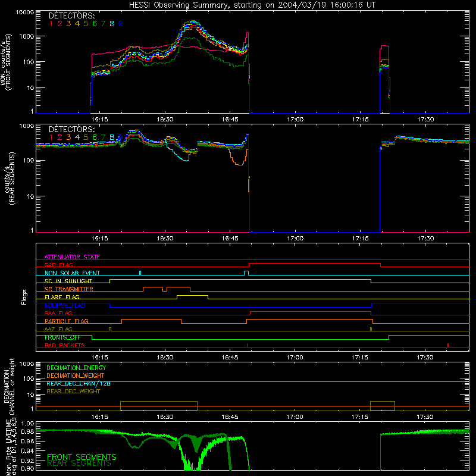Click the DETECTORS: label in the front segments plot
The image size is (476, 476).
click(x=71, y=16)
